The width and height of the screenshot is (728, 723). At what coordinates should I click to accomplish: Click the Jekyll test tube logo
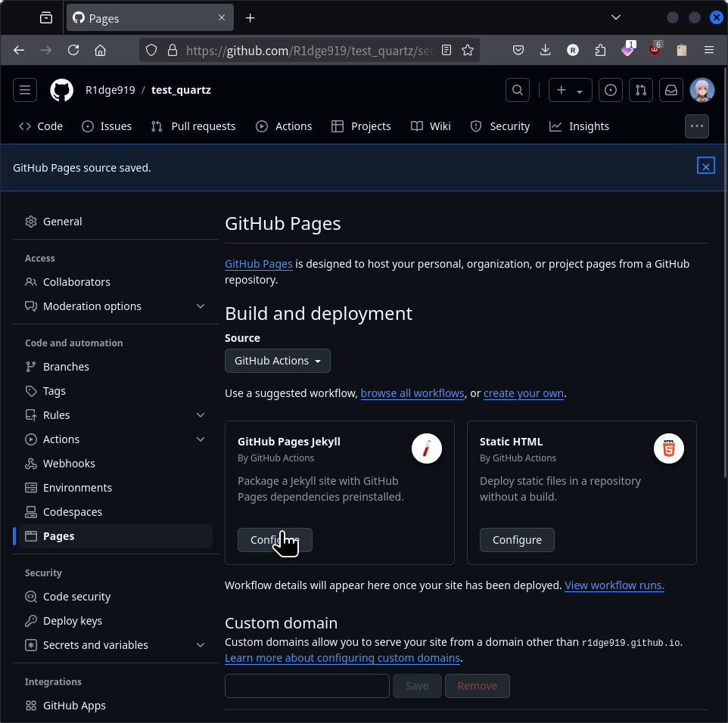click(426, 448)
